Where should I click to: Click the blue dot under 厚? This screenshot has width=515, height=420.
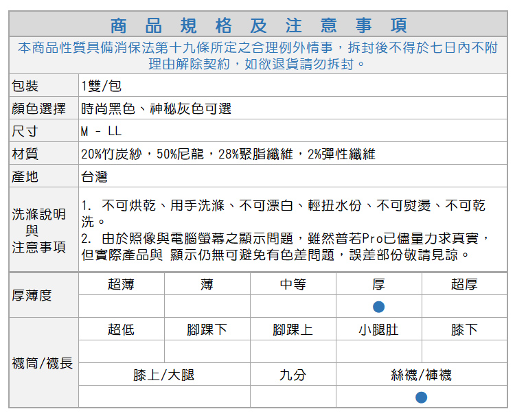[x=378, y=307]
